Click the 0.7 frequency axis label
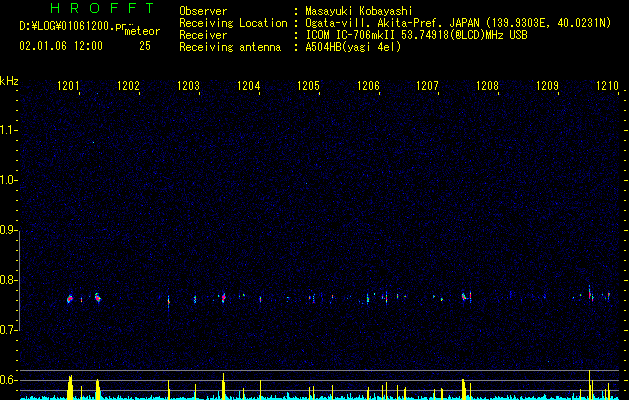Viewport: 629px width, 400px height. [x=8, y=330]
